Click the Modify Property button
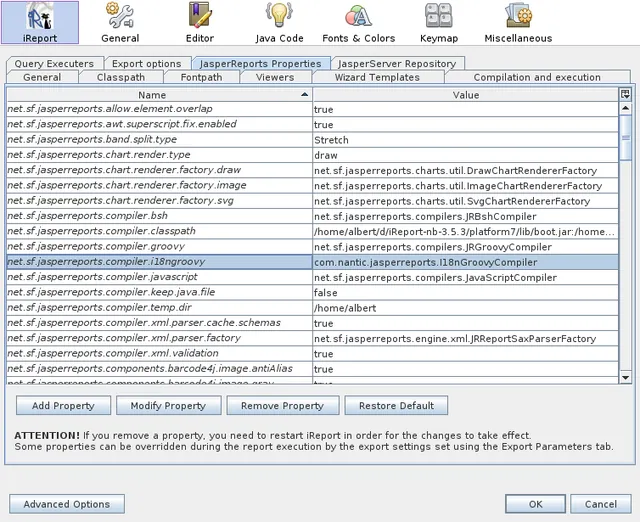This screenshot has height=522, width=640. [x=168, y=405]
